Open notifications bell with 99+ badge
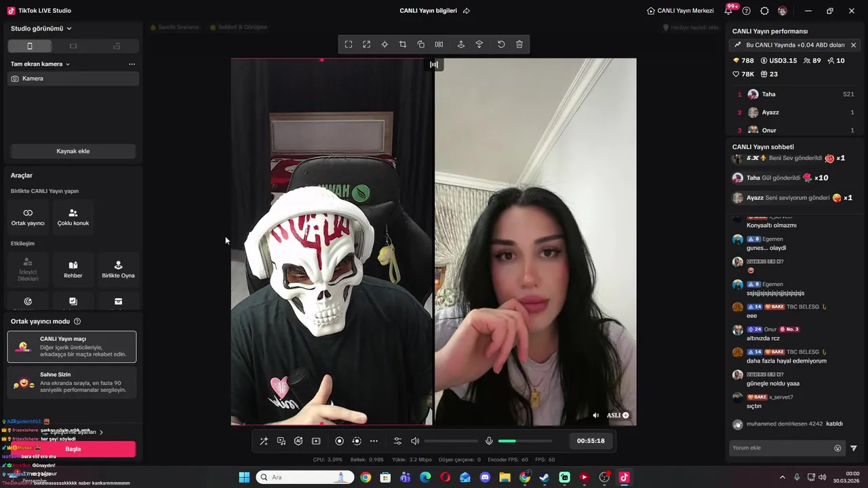 click(729, 10)
